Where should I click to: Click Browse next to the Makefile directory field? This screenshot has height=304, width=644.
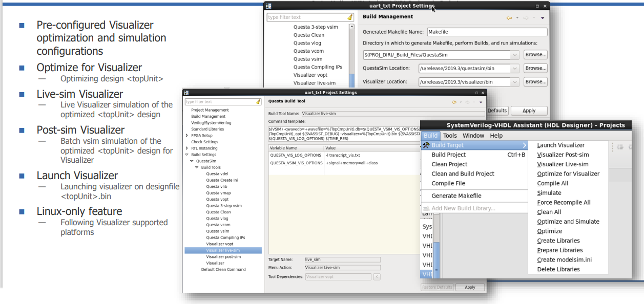coord(535,55)
